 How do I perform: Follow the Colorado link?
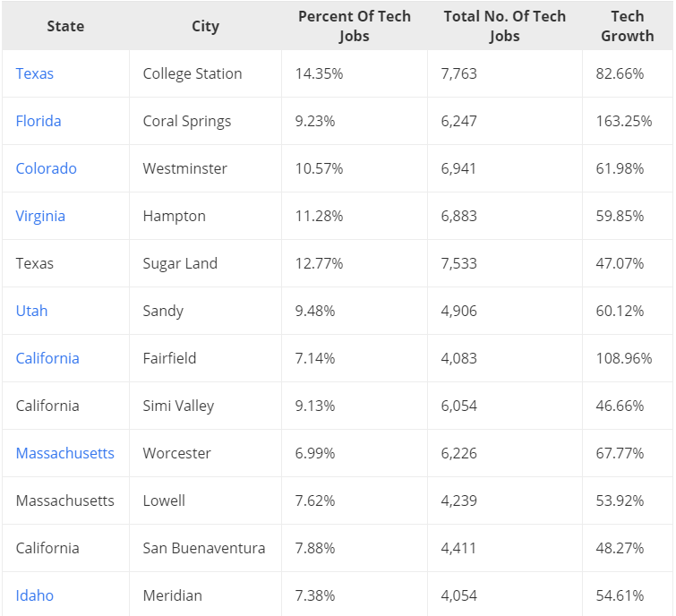(47, 168)
